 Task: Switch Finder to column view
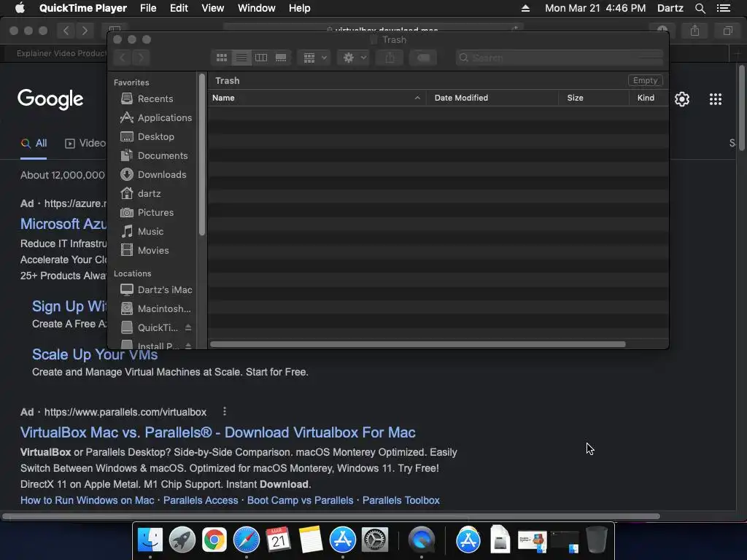tap(261, 58)
